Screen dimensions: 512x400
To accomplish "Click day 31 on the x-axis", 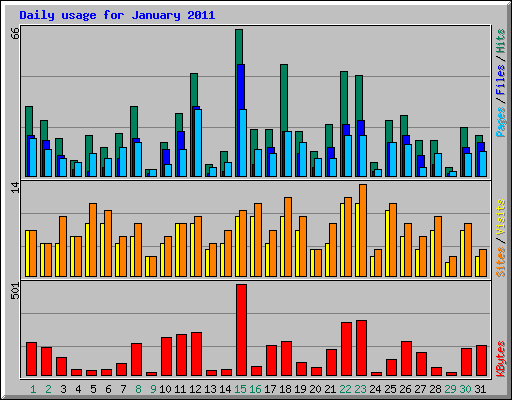I will tap(480, 389).
